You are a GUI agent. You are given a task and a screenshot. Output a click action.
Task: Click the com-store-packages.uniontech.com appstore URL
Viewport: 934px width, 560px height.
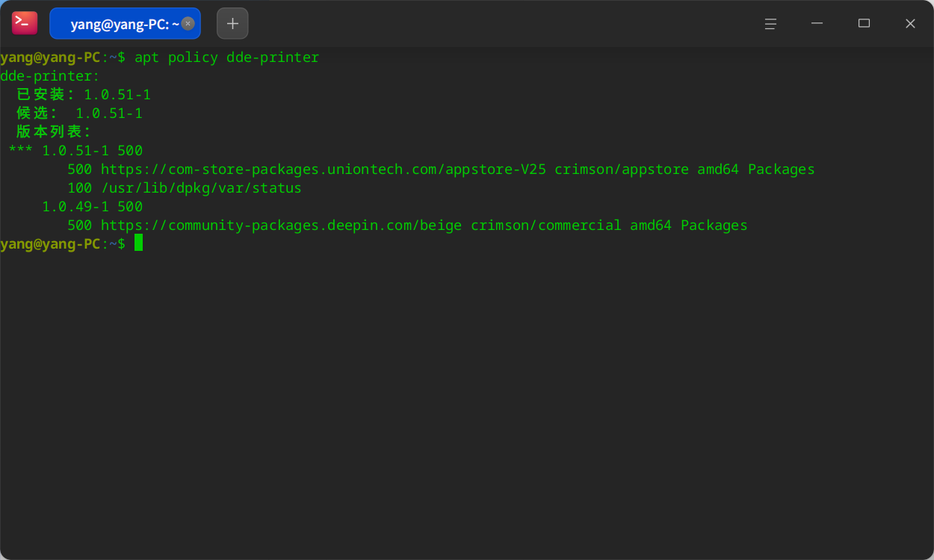324,169
